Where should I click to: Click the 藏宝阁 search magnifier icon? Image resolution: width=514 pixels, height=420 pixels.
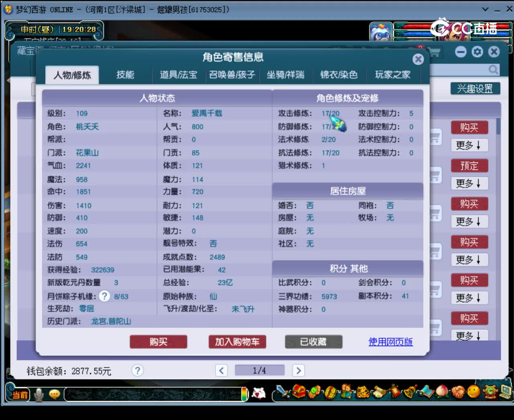tap(493, 70)
